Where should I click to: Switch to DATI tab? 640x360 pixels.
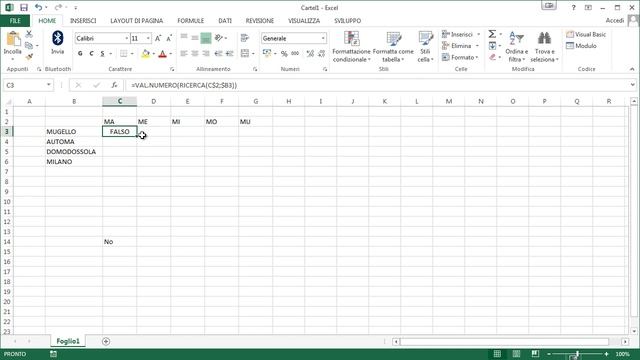[x=225, y=21]
